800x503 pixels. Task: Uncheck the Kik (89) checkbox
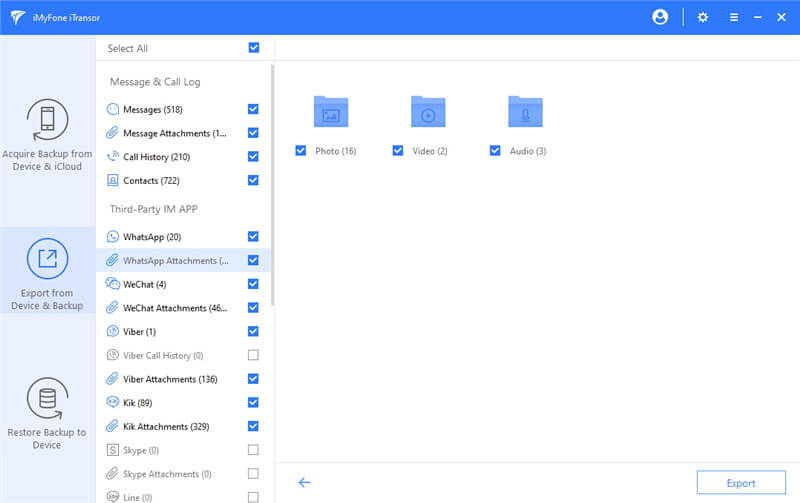pos(253,403)
